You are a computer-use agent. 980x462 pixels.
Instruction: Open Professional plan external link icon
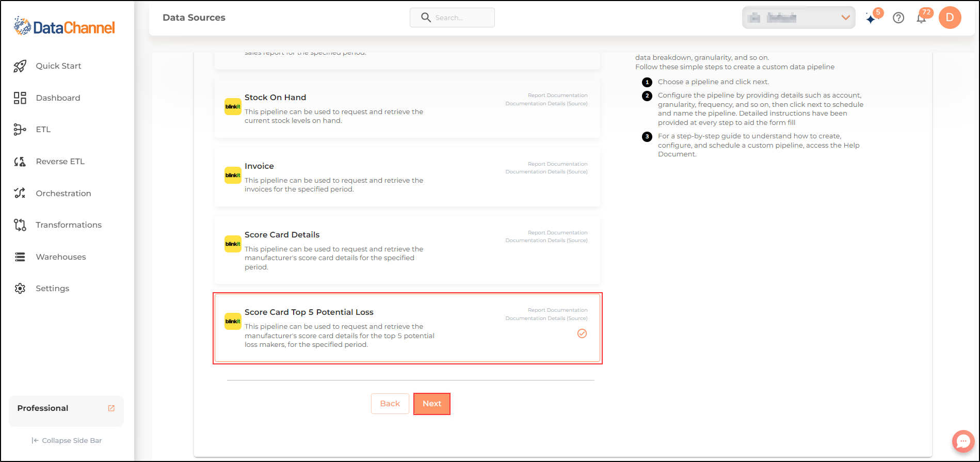111,408
